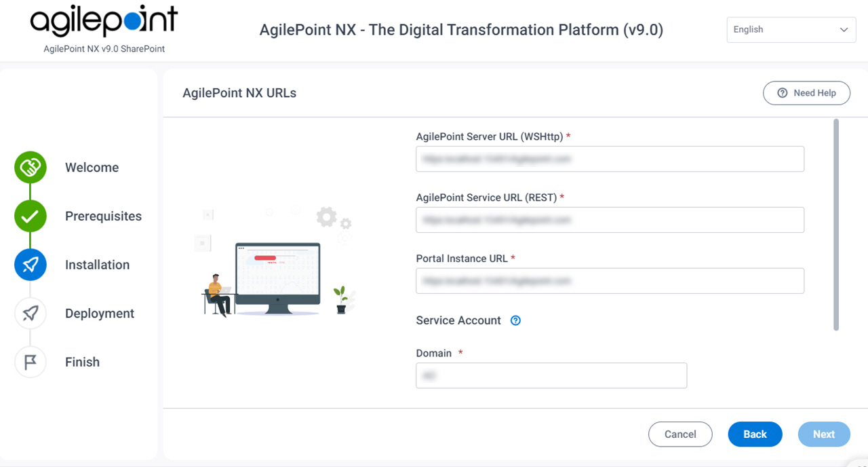Open the English language dropdown
The image size is (868, 467).
[x=791, y=30]
